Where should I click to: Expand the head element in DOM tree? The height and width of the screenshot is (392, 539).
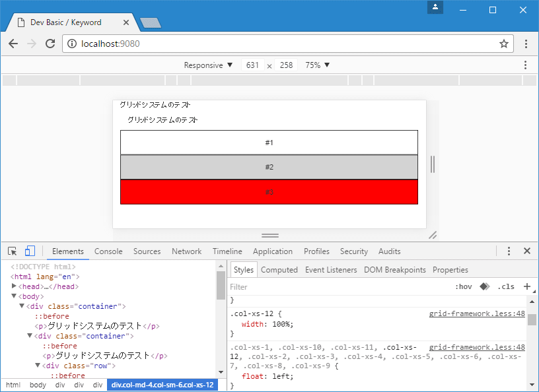[x=13, y=286]
